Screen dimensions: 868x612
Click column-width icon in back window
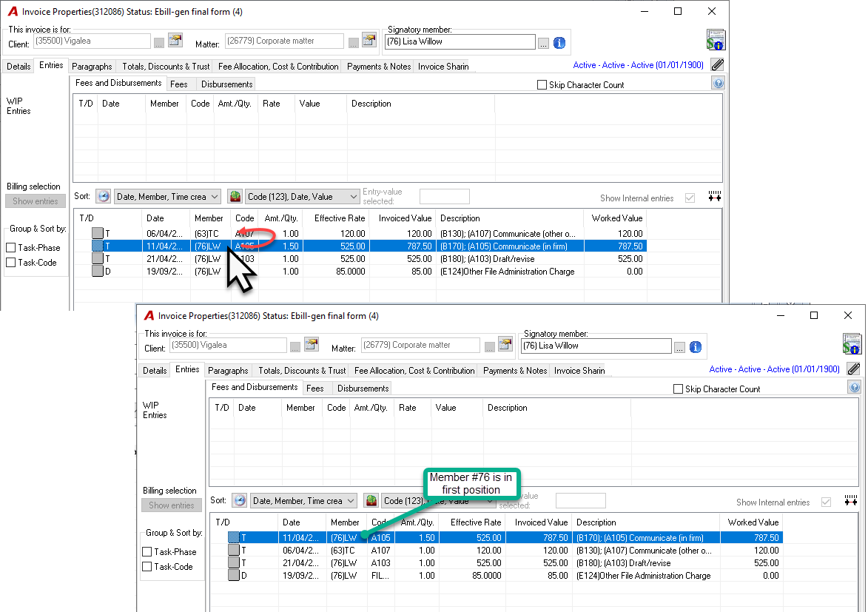715,197
